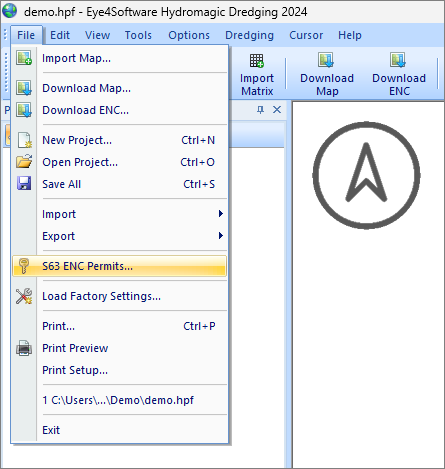Screen dimensions: 445x469
Task: Click the Import Matrix grid toolbar icon
Action: [257, 61]
